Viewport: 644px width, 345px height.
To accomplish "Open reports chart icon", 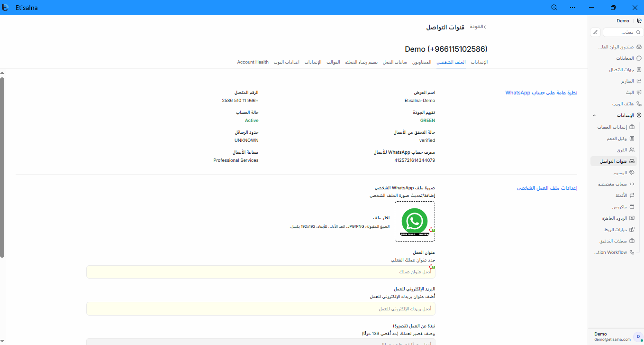I will [639, 81].
